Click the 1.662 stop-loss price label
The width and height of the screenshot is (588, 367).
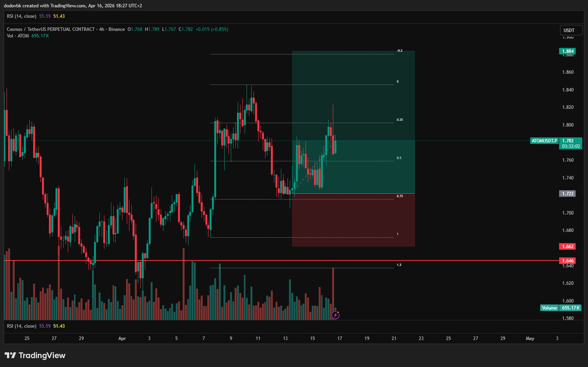coord(568,246)
